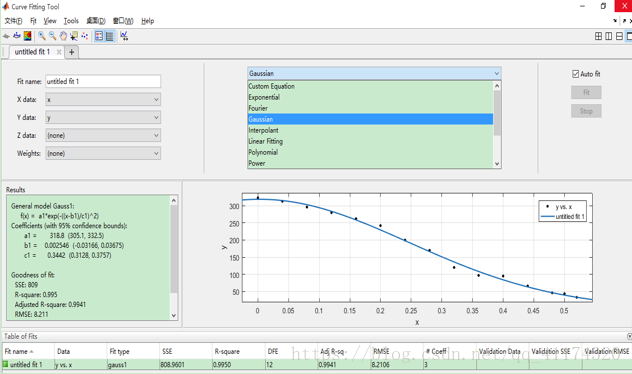Uncheck the Auto fit checkbox
632x374 pixels.
[x=576, y=74]
